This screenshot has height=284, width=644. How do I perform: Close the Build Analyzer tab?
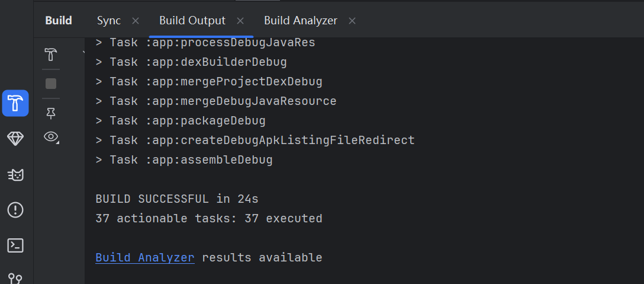click(x=352, y=21)
